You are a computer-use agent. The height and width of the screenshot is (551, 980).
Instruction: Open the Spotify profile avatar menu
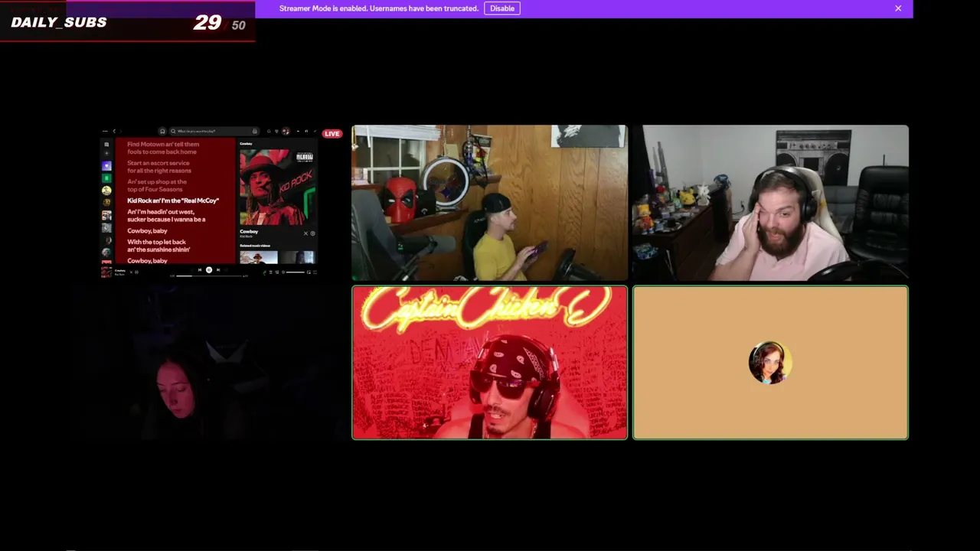click(x=286, y=132)
